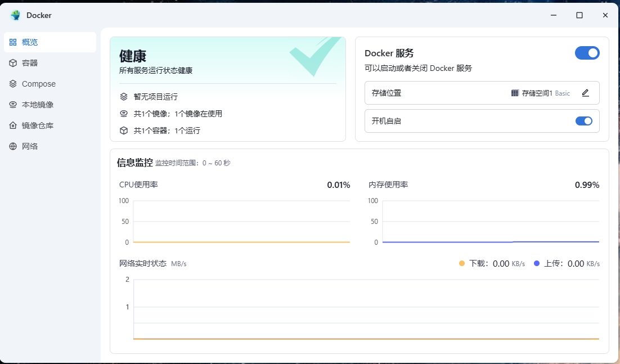Click the Docker app logo icon

[15, 15]
